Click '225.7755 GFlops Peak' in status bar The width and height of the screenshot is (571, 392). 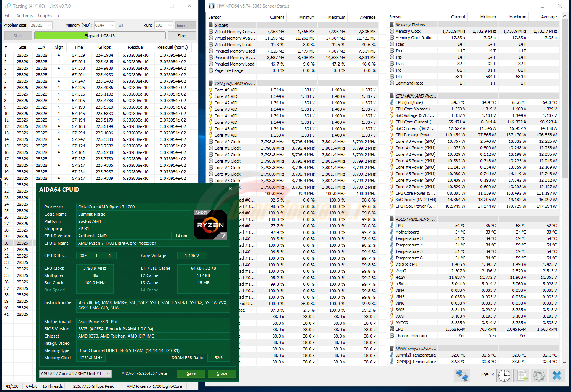point(93,386)
